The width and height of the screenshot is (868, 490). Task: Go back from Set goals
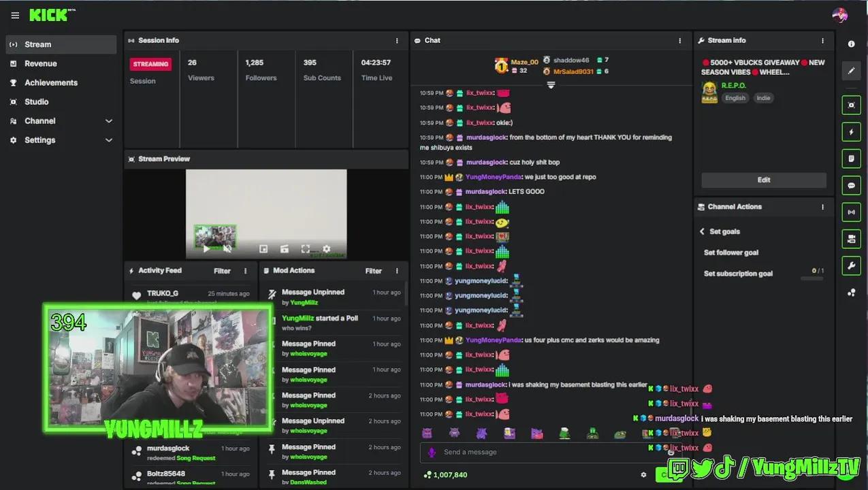pos(702,231)
